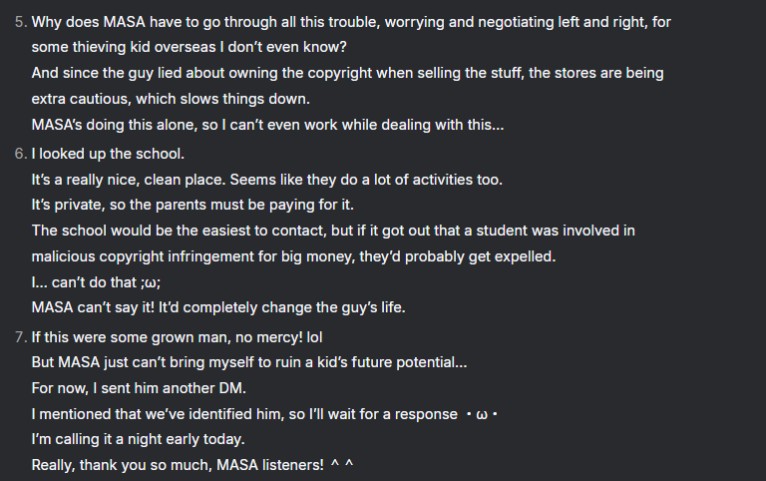766x481 pixels.
Task: Click the list number 6 marker
Action: 19,153
